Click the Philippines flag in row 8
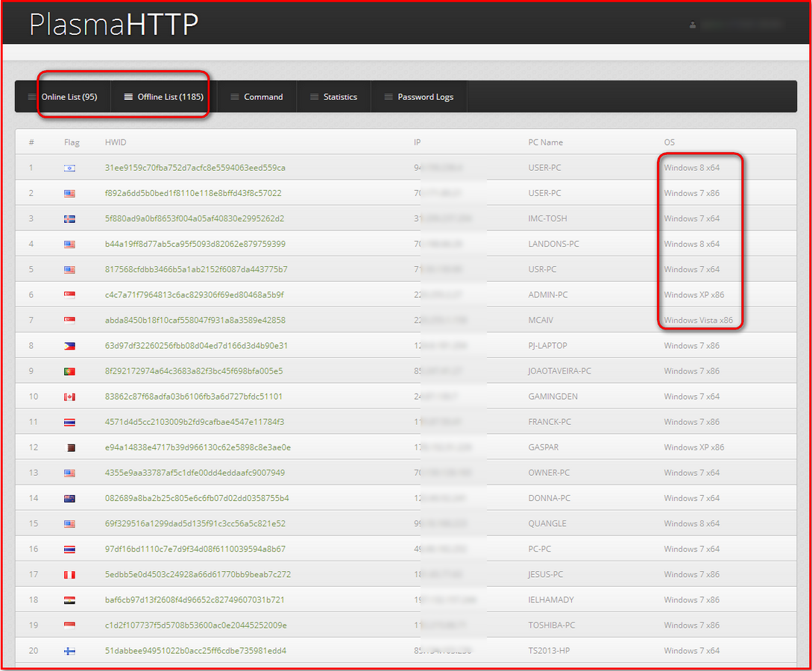 tap(69, 346)
